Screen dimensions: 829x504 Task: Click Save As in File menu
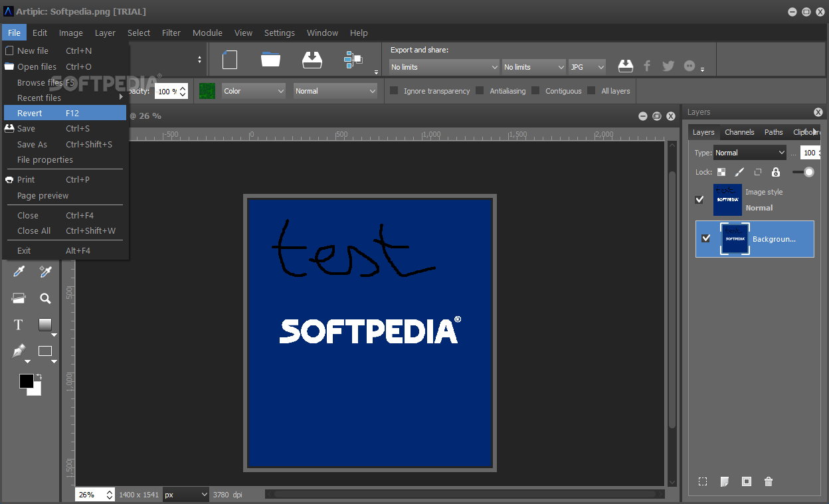(x=65, y=144)
